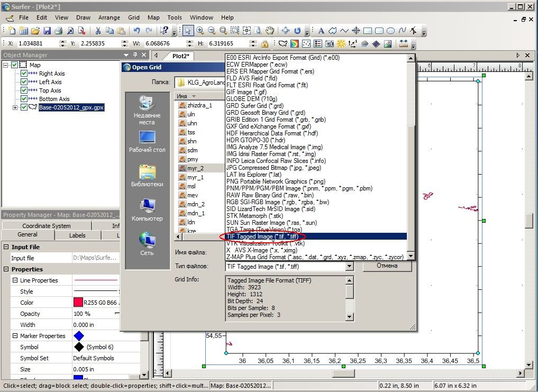Select PNG Portable Network Graphics format
Viewport: 538px width, 392px height.
coord(276,181)
